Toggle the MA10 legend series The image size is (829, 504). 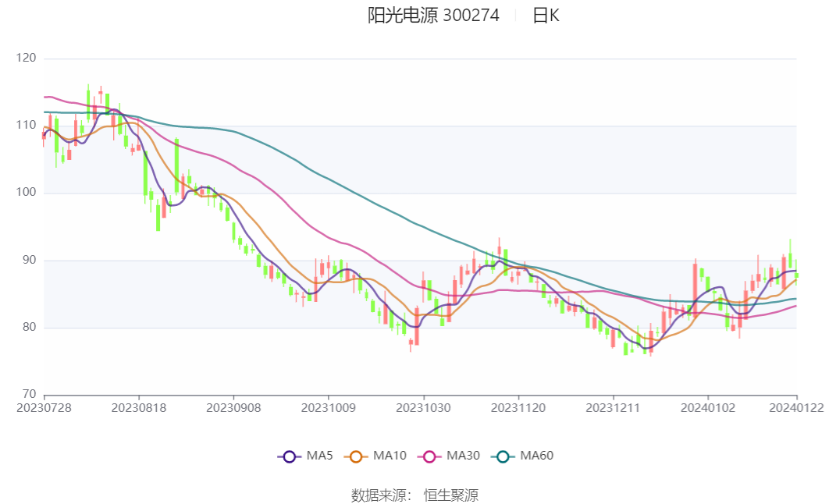(x=375, y=456)
